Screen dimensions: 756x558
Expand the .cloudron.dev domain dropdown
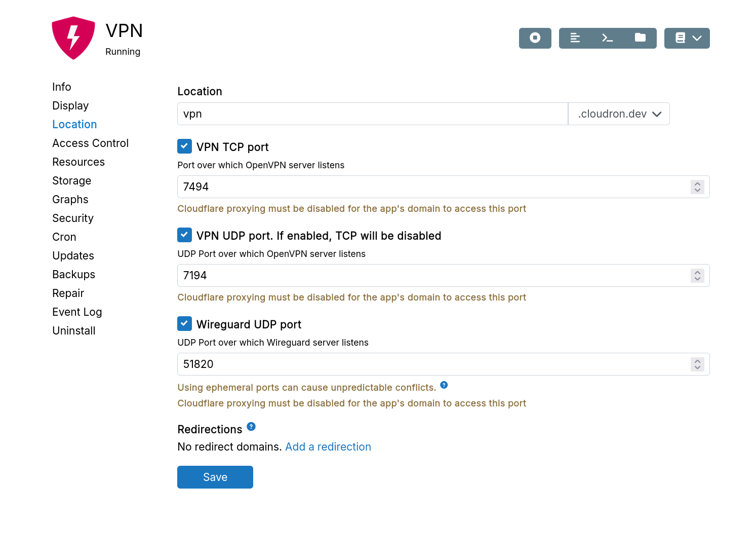click(619, 114)
